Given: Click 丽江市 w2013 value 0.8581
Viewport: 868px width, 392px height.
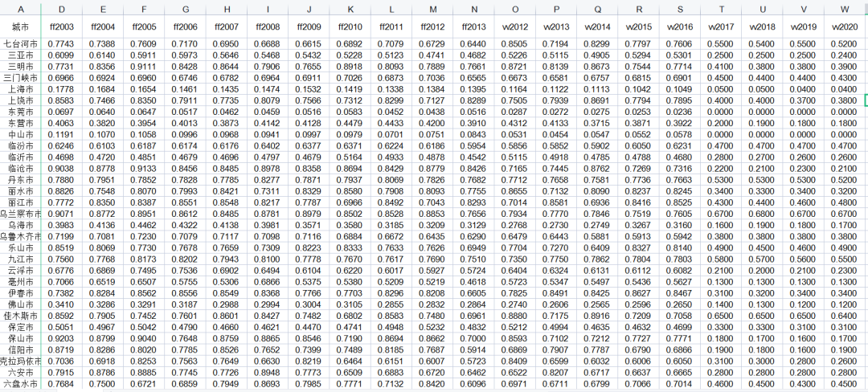Looking at the screenshot, I should tap(556, 202).
